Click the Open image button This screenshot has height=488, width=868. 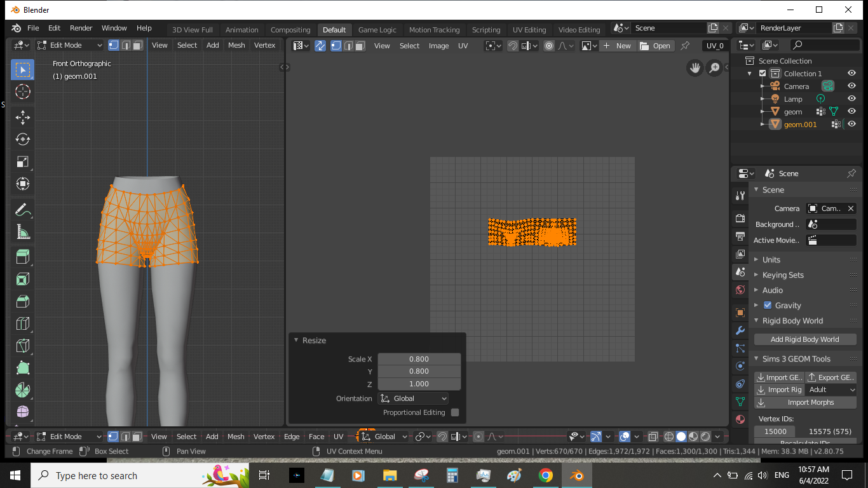[655, 46]
